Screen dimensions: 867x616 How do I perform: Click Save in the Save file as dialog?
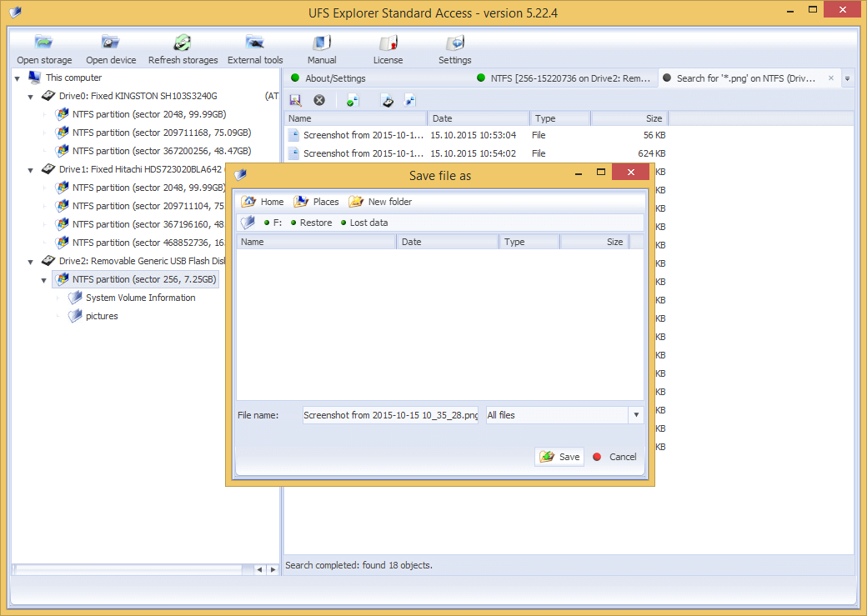(x=559, y=457)
